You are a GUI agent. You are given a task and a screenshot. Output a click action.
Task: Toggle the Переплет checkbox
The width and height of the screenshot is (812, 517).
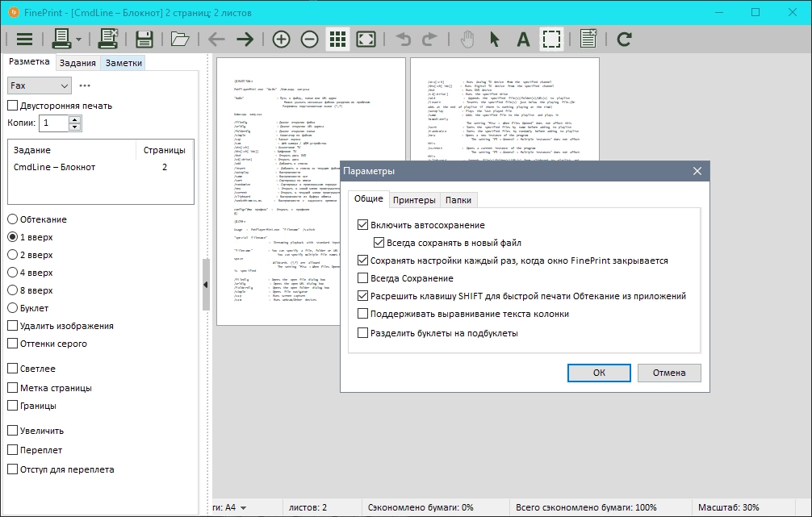tap(12, 450)
